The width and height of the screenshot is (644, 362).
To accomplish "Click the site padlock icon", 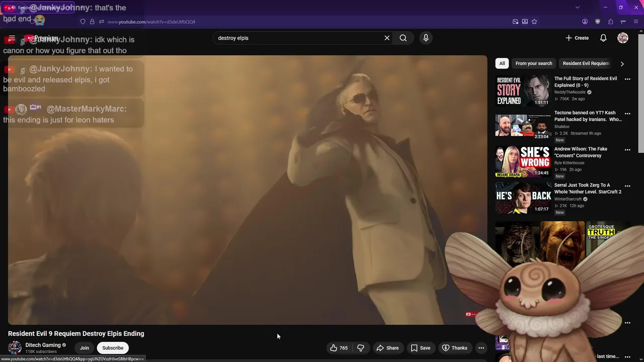I will point(92,22).
